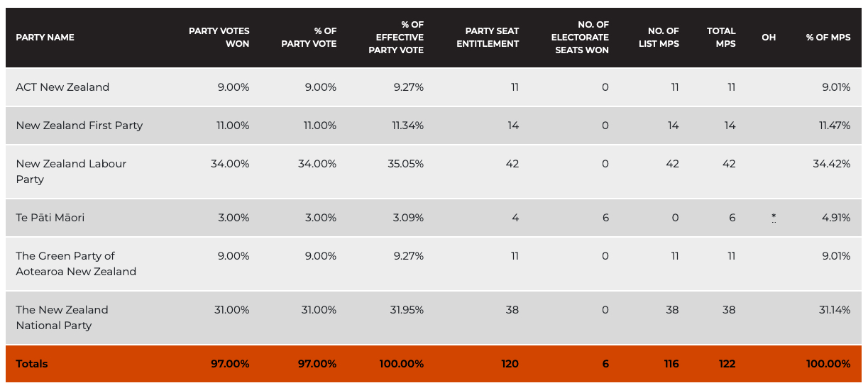868x388 pixels.
Task: Click the ACT New Zealand party name
Action: (62, 87)
